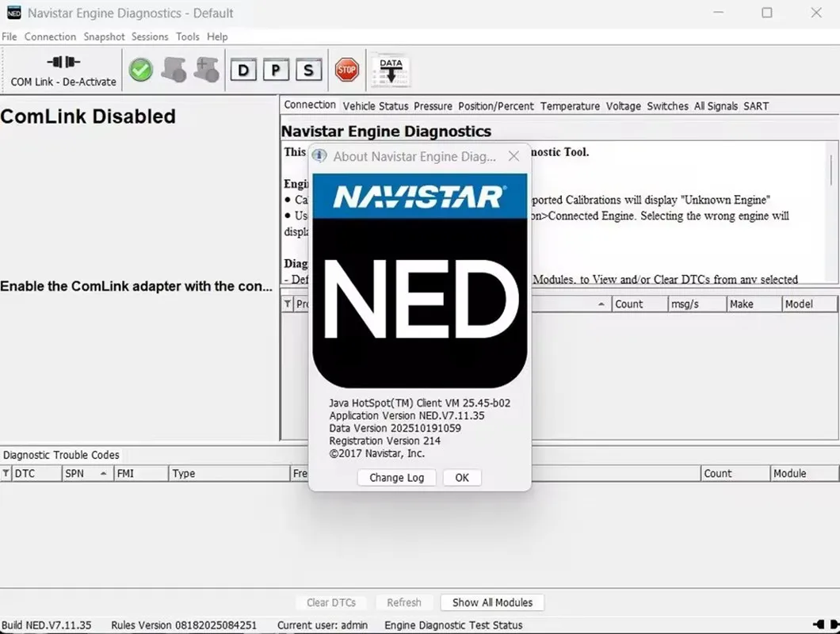This screenshot has height=634, width=840.
Task: Click OK in the About dialog
Action: point(462,478)
